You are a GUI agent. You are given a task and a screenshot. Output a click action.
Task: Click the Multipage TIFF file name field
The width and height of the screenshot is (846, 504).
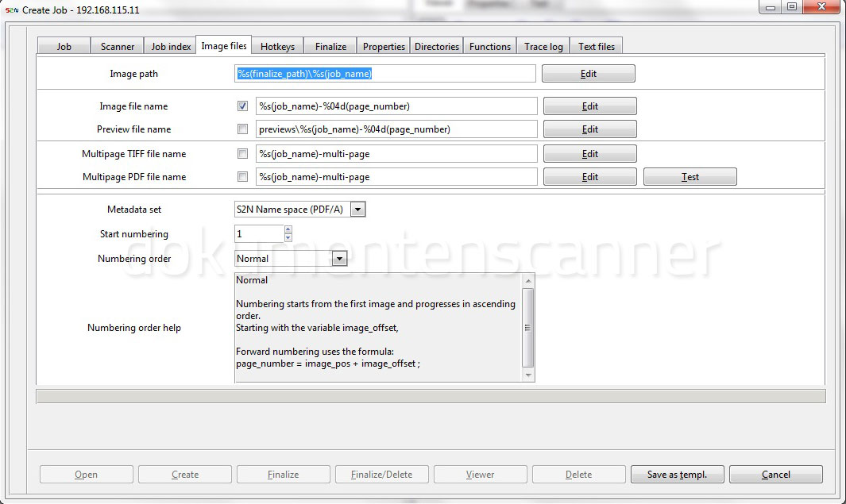396,154
